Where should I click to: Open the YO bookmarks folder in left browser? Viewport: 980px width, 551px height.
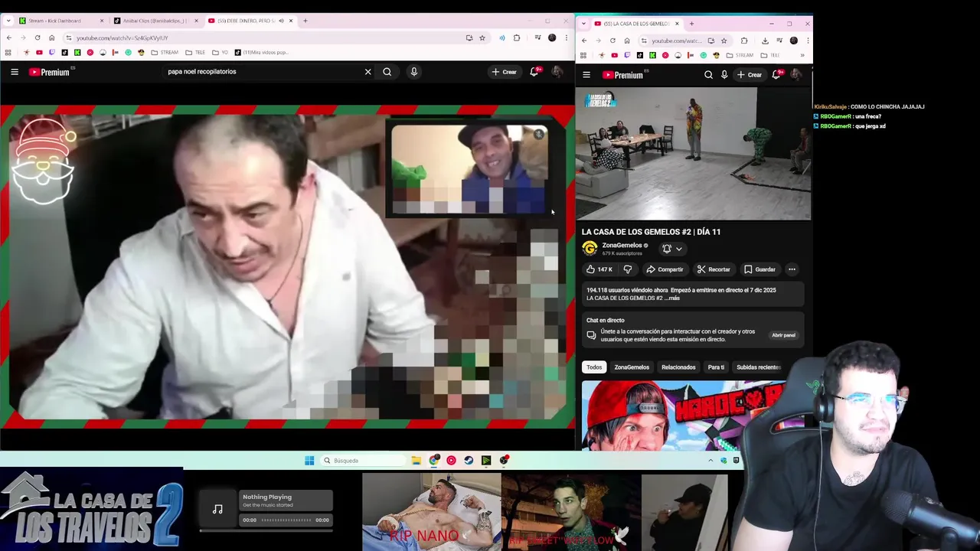(220, 53)
